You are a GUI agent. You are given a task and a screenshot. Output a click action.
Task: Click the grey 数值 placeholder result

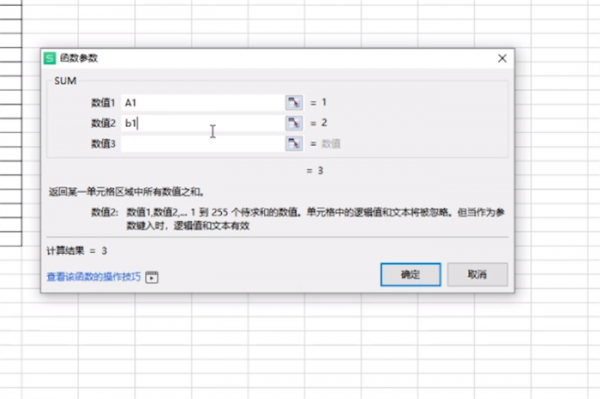point(331,144)
